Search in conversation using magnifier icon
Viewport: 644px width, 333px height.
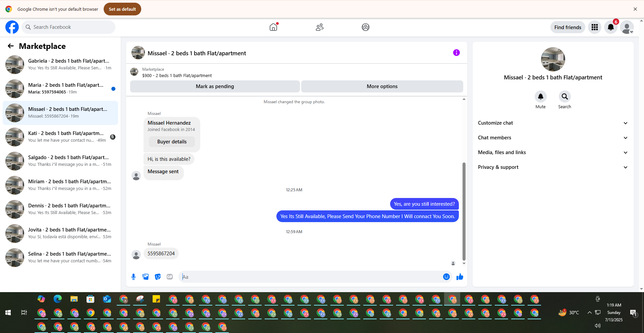(x=565, y=96)
